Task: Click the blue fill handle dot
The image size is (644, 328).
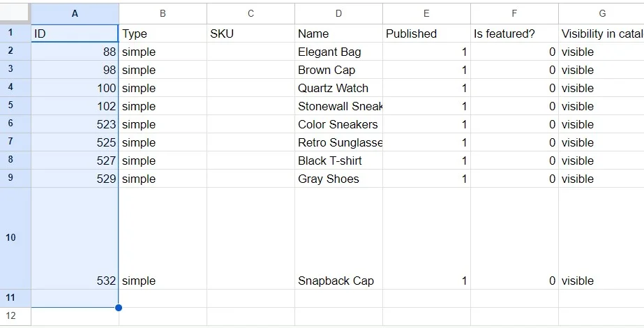Action: (119, 307)
